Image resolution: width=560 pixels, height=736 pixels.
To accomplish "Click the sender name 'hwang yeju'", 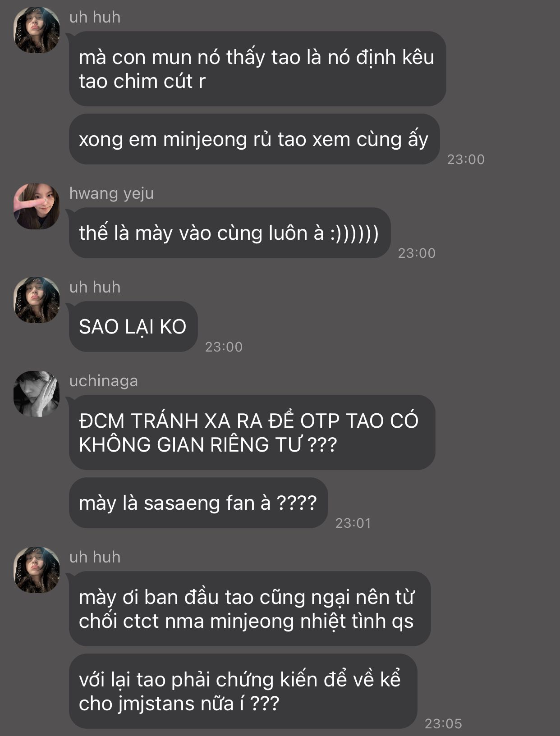I will point(112,193).
